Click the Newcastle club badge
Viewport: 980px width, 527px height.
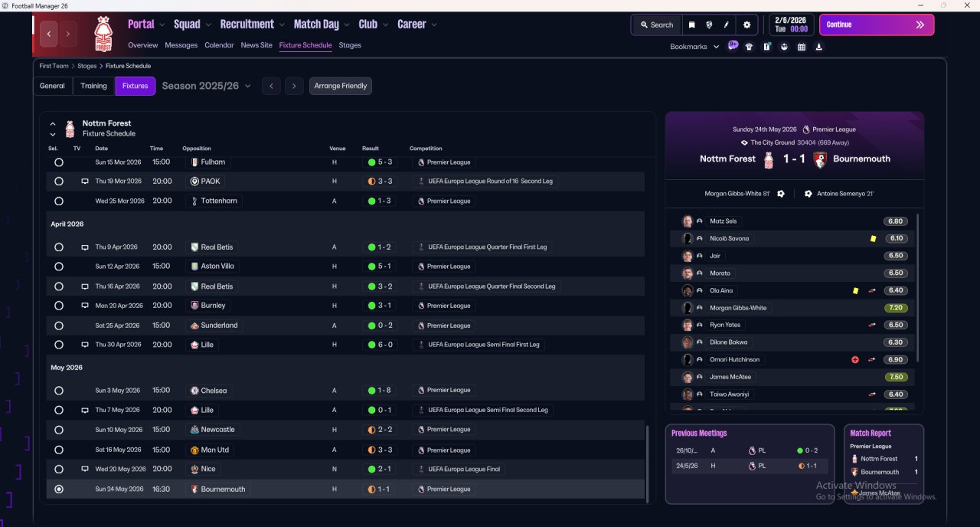click(194, 430)
